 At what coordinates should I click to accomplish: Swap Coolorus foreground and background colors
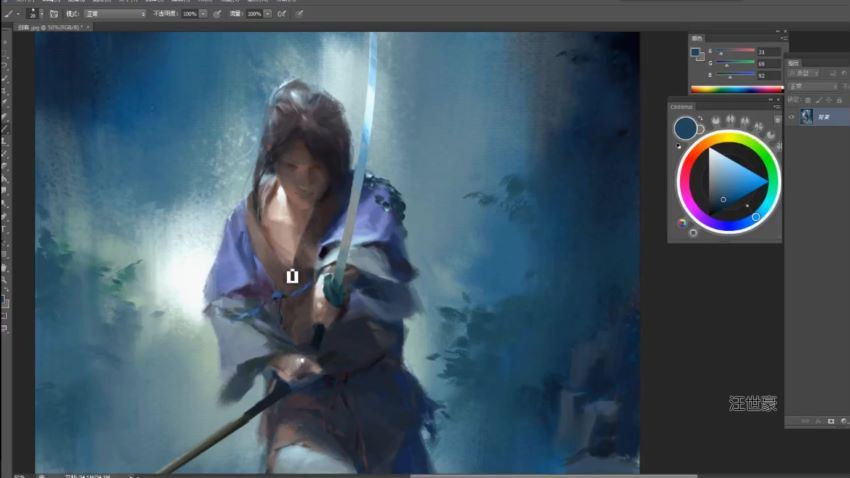700,119
